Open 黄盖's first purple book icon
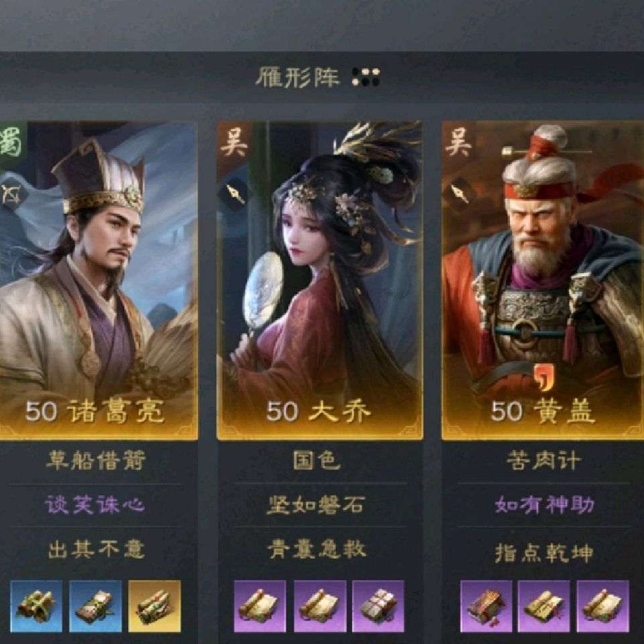This screenshot has width=644, height=644. pos(486,606)
